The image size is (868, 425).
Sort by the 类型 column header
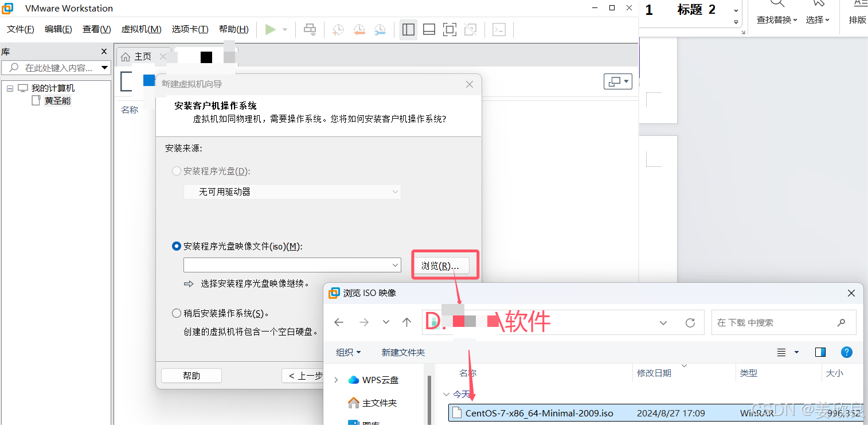(x=748, y=373)
